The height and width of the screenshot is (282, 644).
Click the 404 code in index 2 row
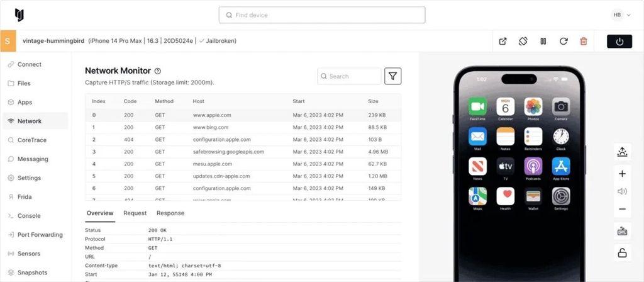click(x=128, y=140)
